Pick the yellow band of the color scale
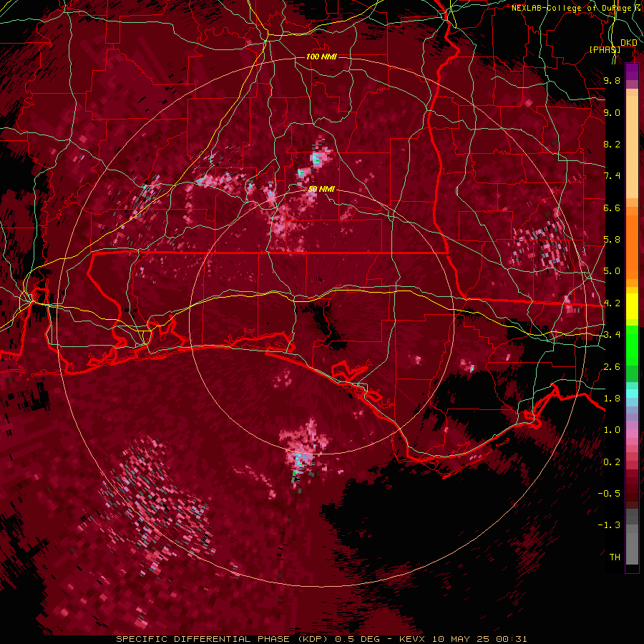This screenshot has width=644, height=644. coord(632,306)
